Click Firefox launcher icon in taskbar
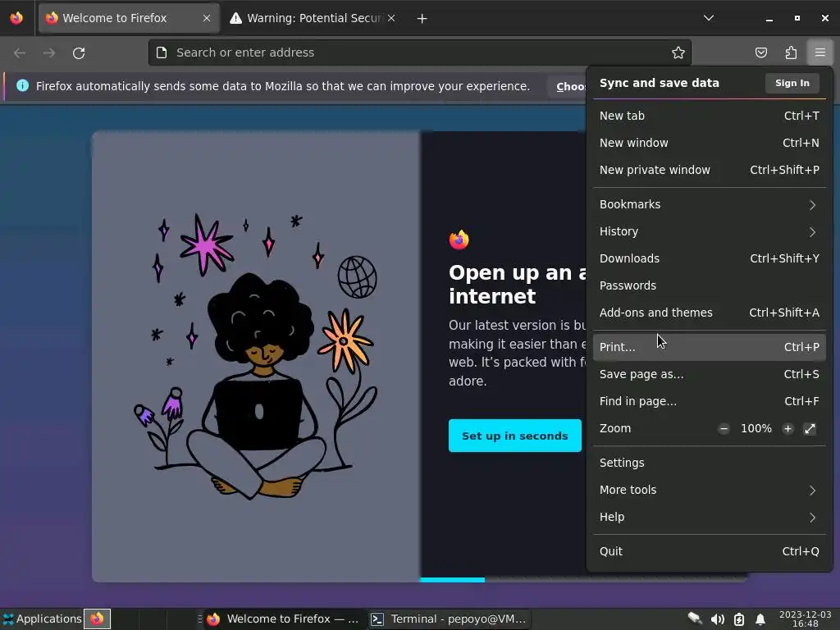Screen dimensions: 840x630 coord(97,619)
